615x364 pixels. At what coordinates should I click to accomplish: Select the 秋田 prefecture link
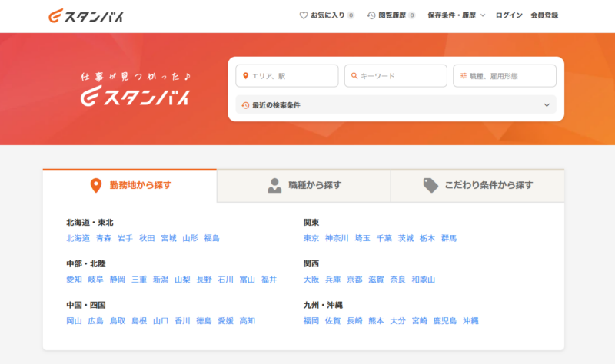click(x=147, y=238)
